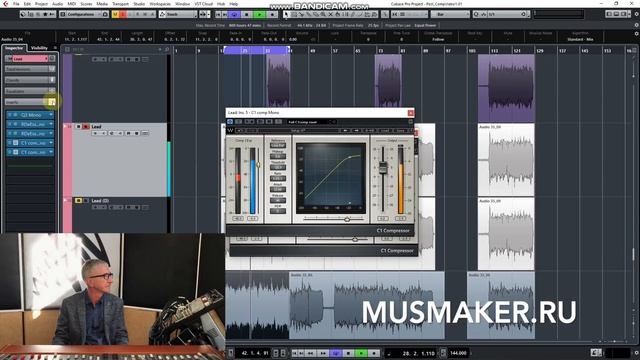Viewport: 640px width, 360px height.
Task: Toggle the yellow button on Lead (D) track
Action: point(78,200)
